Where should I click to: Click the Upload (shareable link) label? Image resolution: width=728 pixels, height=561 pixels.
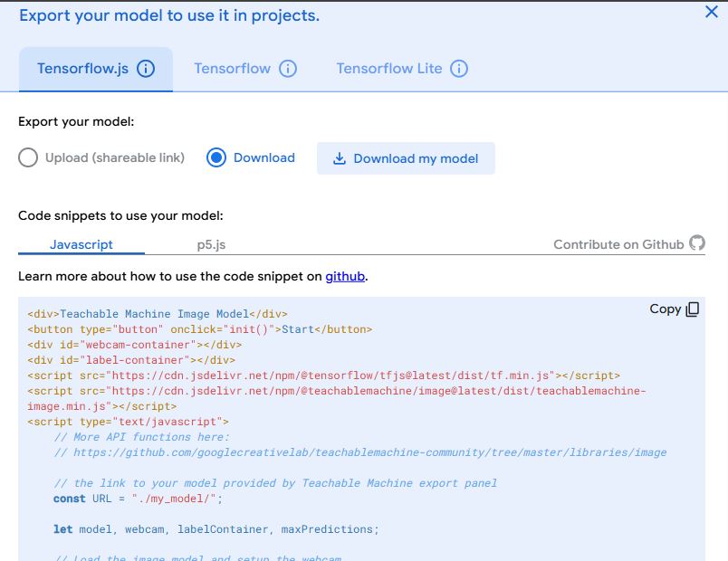pyautogui.click(x=115, y=157)
